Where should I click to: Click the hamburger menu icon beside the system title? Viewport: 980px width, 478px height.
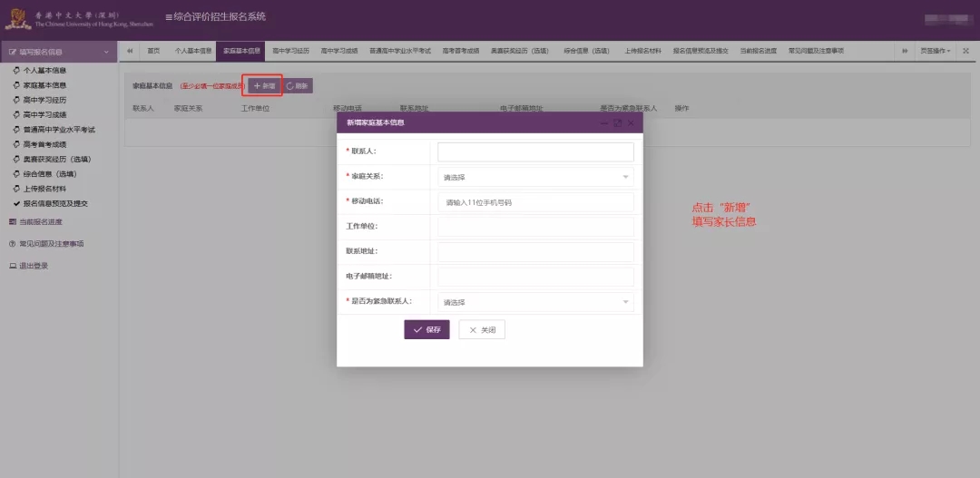point(169,17)
